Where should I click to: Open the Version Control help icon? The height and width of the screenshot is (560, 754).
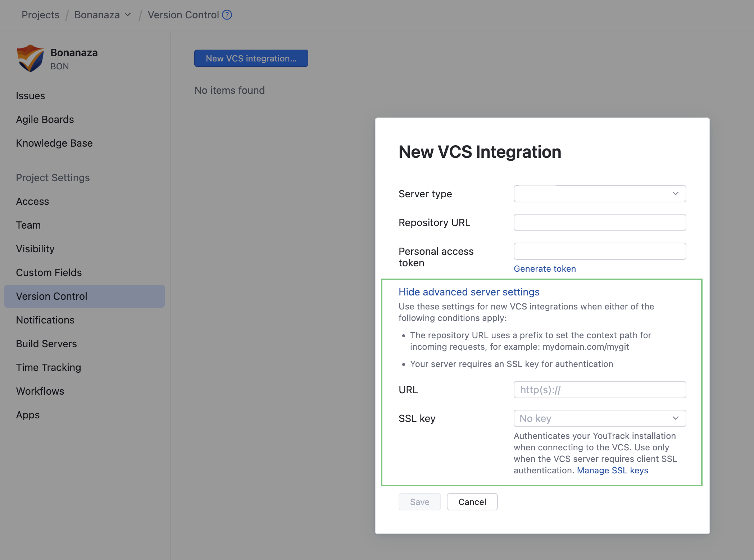(x=227, y=15)
